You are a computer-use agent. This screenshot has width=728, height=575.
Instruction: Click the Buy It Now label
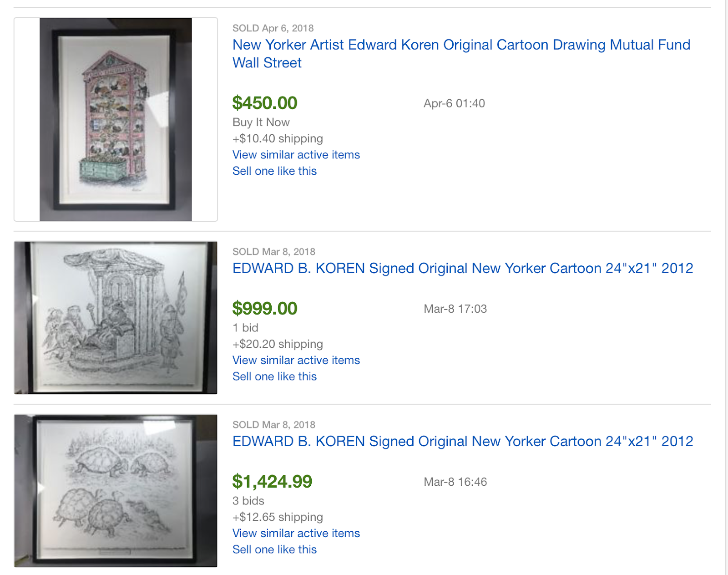[x=261, y=122]
